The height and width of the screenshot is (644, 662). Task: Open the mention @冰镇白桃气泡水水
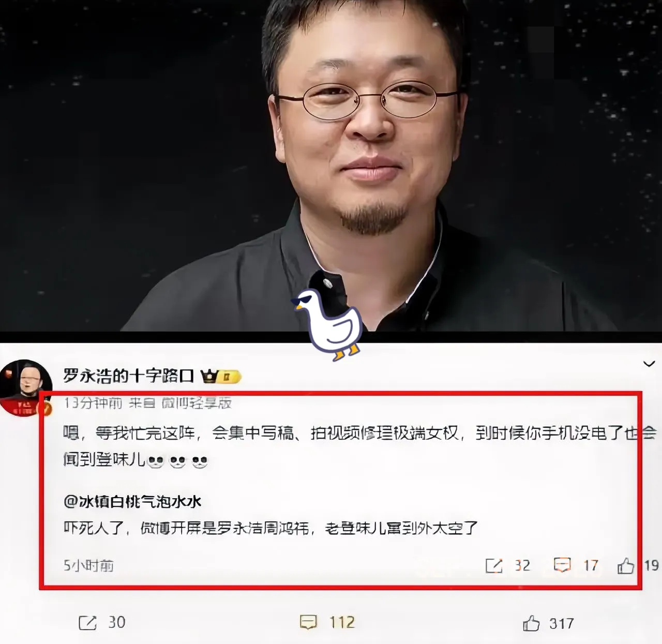pos(132,501)
